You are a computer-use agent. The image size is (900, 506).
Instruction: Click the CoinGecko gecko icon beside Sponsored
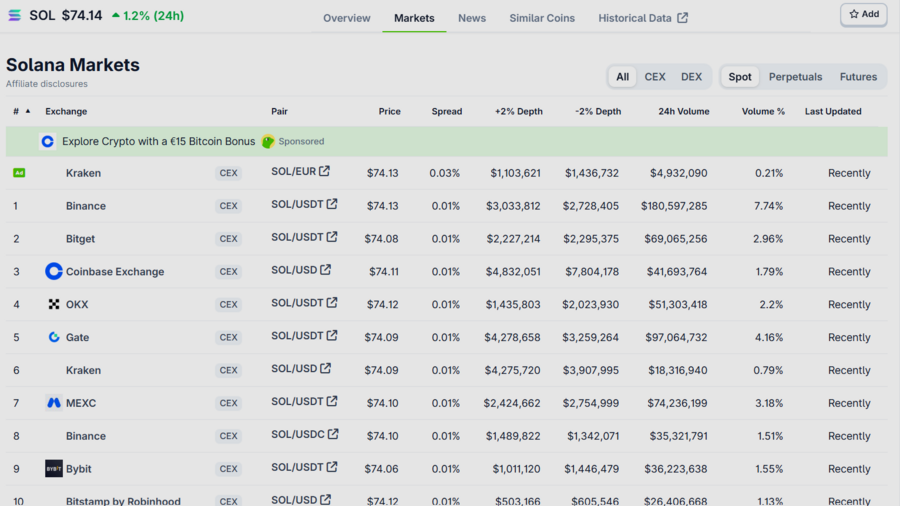tap(267, 141)
